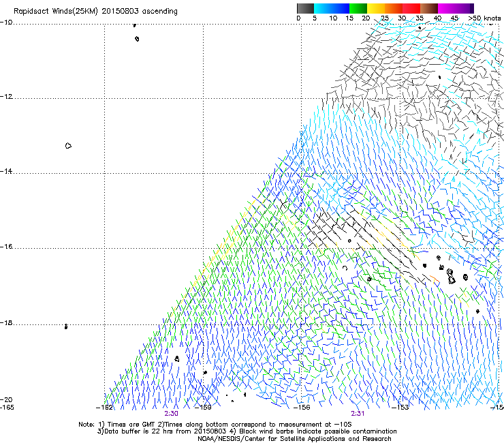Image resolution: width=504 pixels, height=443 pixels.
Task: Click the latitude label -10
Action: 6,22
